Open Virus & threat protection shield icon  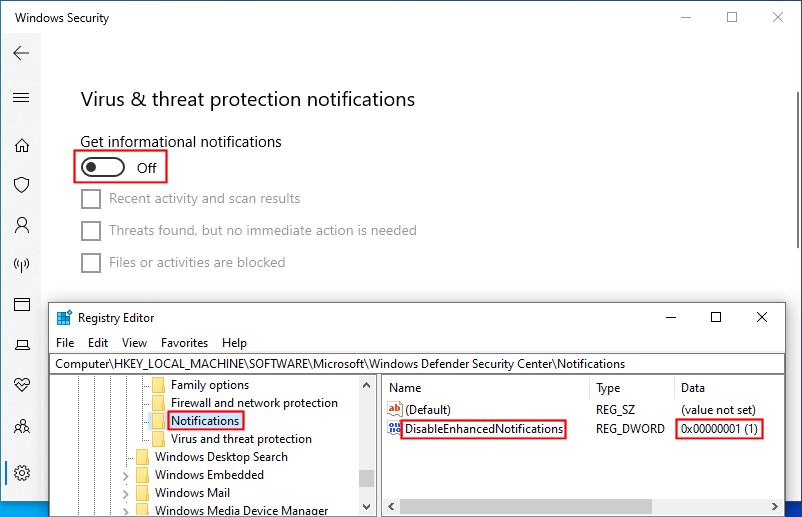click(x=21, y=185)
